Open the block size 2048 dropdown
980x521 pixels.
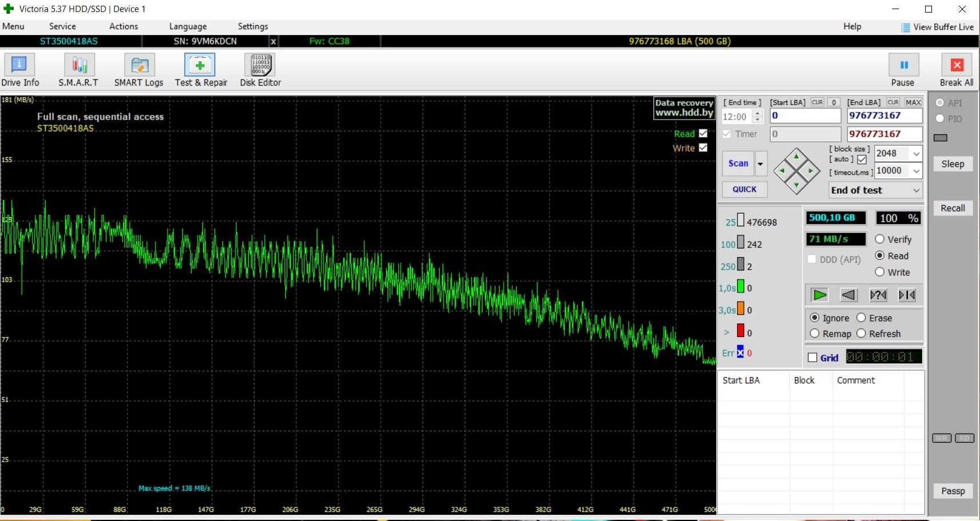pyautogui.click(x=916, y=154)
